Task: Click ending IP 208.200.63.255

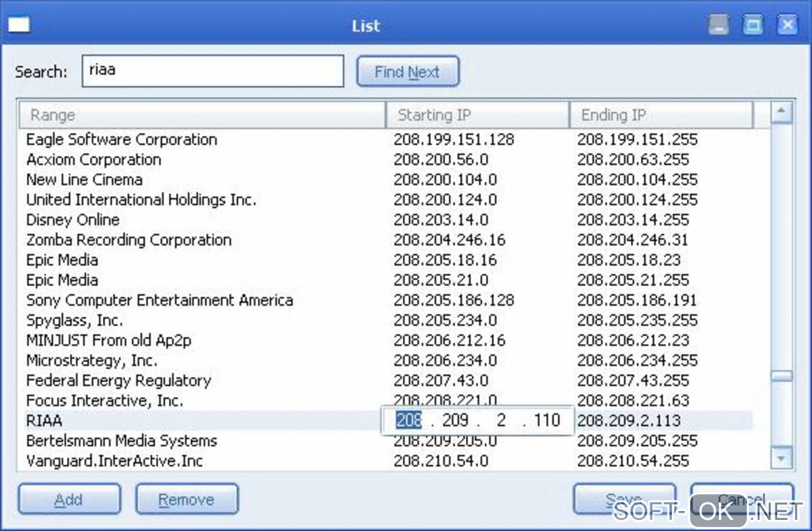Action: click(633, 159)
